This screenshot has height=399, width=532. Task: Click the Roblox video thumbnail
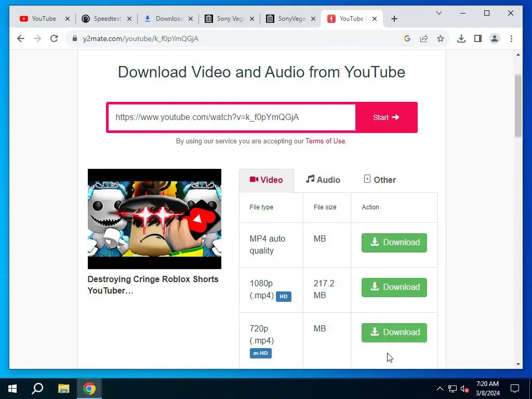pos(154,219)
